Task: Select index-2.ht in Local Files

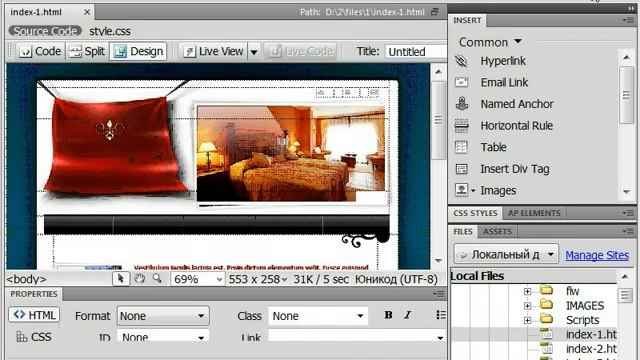Action: tap(591, 349)
